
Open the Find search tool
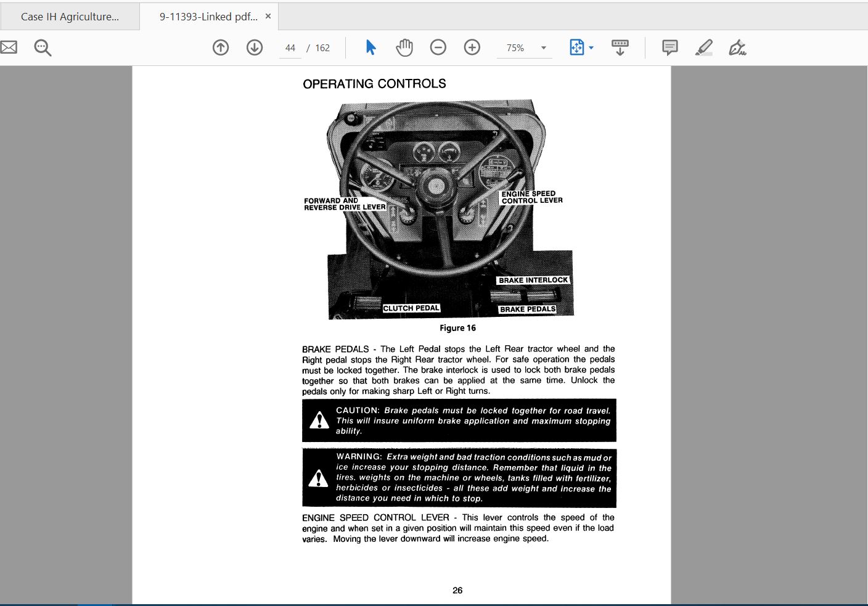tap(41, 47)
